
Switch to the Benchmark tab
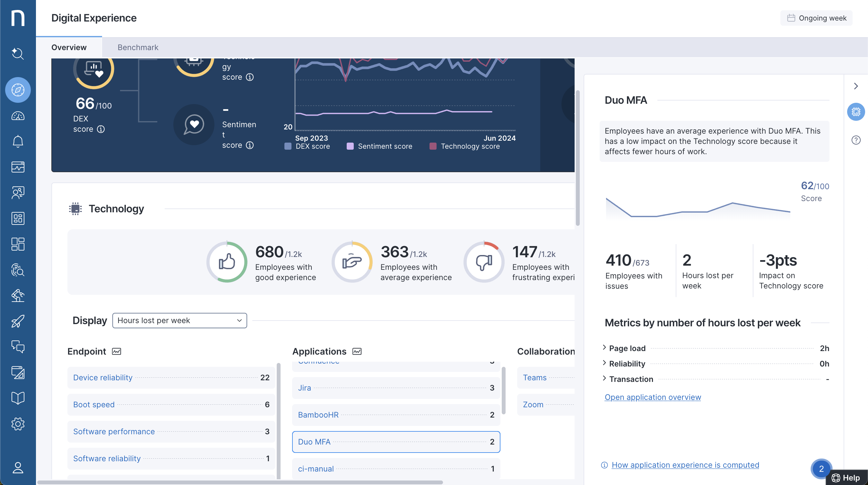pos(138,48)
